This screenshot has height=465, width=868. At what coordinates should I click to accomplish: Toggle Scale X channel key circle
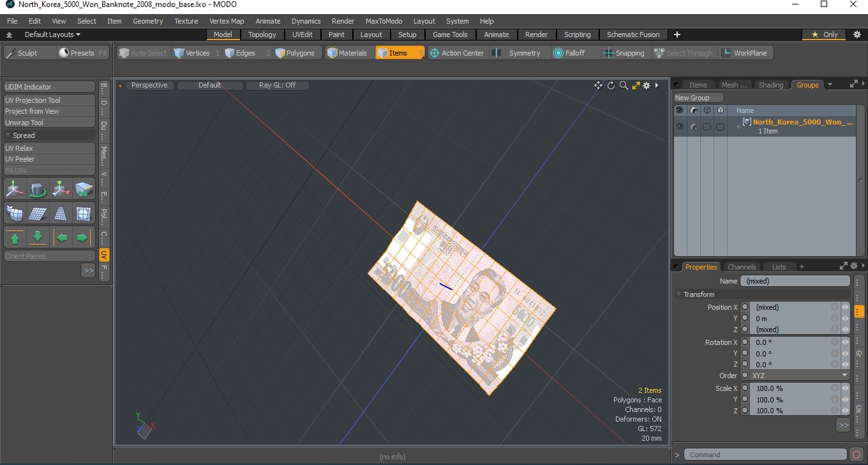[745, 388]
